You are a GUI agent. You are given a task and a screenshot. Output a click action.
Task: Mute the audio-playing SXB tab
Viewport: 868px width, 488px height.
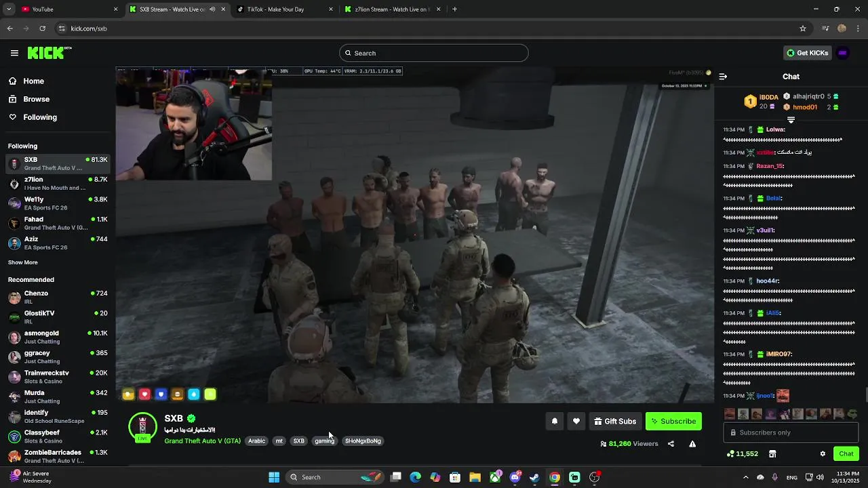[x=212, y=9]
